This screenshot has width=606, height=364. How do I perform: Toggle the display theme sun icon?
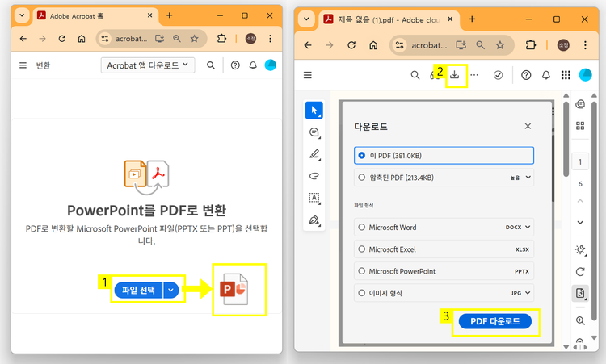click(580, 249)
